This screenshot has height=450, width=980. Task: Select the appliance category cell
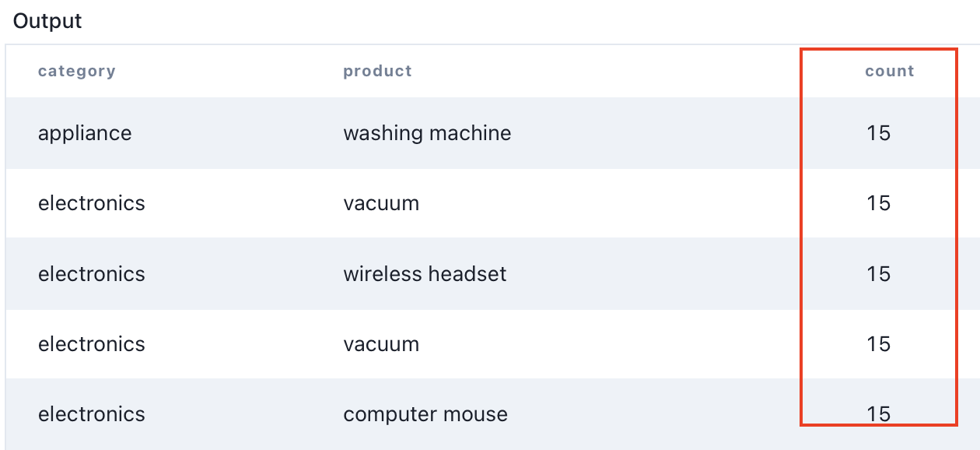click(x=85, y=133)
